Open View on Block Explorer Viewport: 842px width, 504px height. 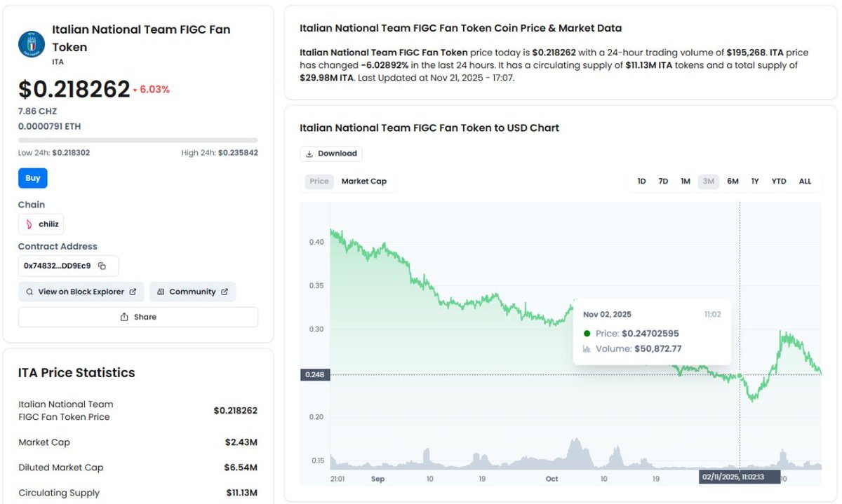point(81,292)
